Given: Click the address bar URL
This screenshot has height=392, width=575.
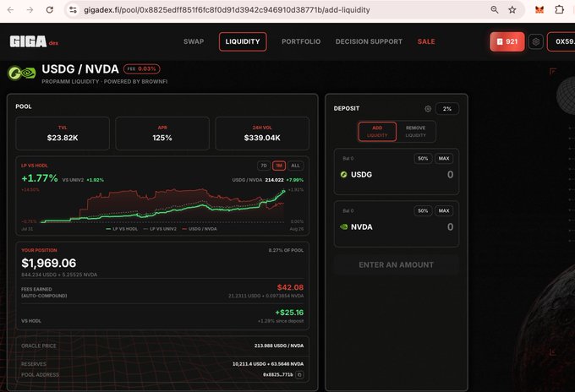Looking at the screenshot, I should [x=227, y=10].
